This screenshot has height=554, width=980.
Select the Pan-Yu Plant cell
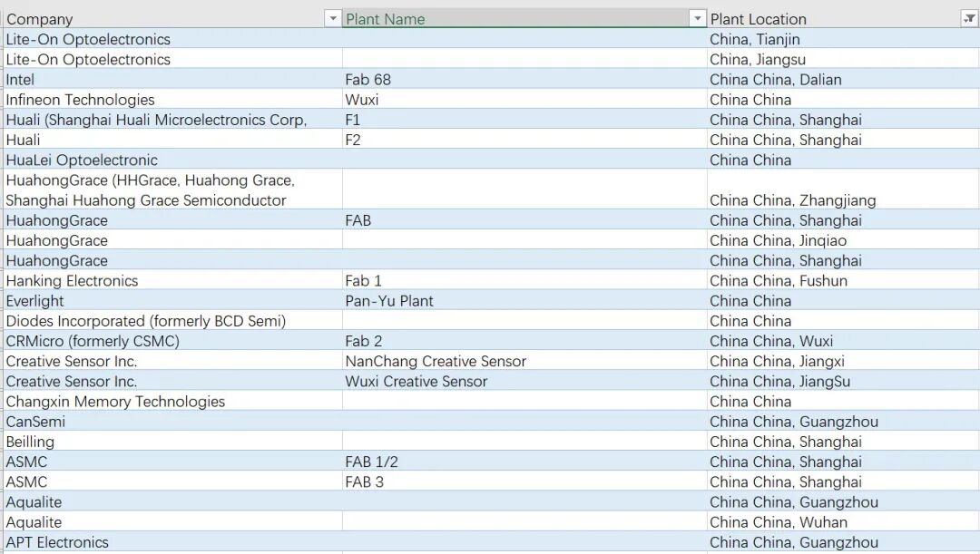(525, 300)
